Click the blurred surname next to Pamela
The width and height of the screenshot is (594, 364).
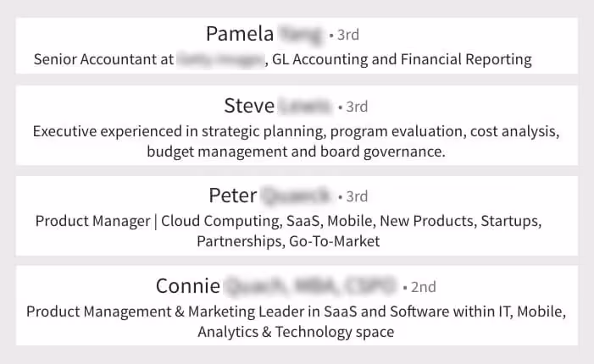(x=300, y=35)
